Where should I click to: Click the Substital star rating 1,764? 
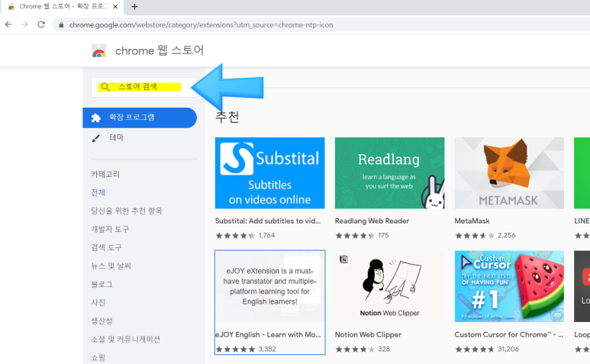245,236
